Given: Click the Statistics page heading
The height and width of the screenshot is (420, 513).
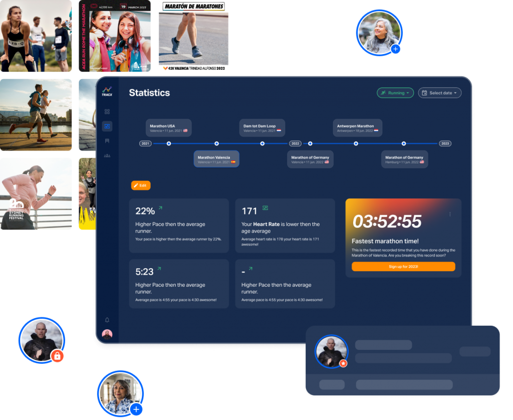Looking at the screenshot, I should [149, 93].
